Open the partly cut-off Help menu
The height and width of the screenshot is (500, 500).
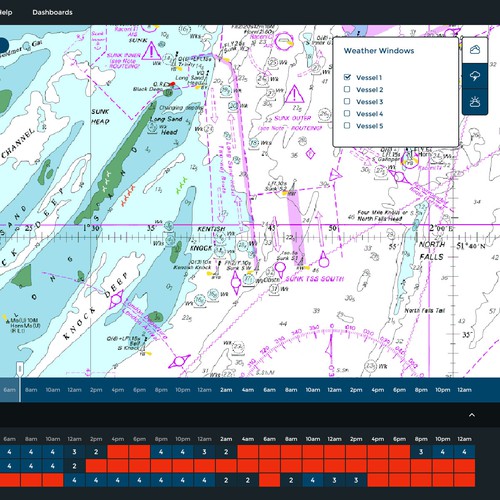point(6,12)
